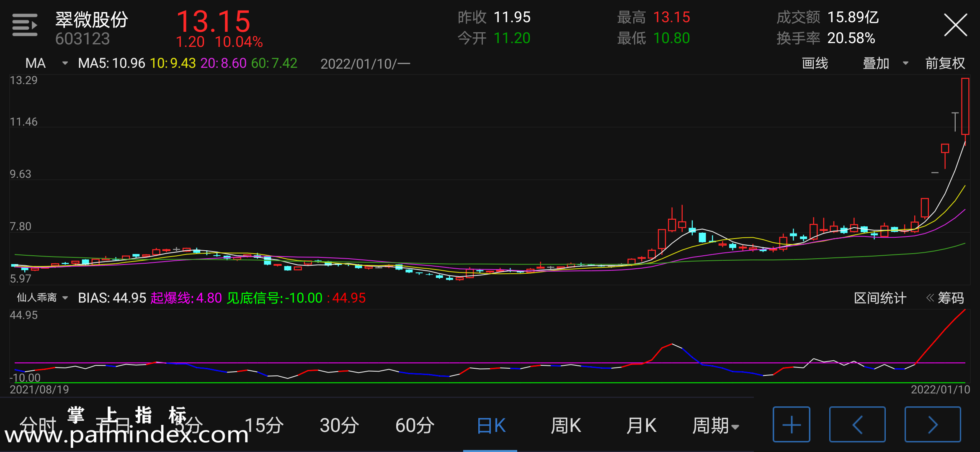The height and width of the screenshot is (452, 980).
Task: Open the hamburger menu icon
Action: (25, 25)
